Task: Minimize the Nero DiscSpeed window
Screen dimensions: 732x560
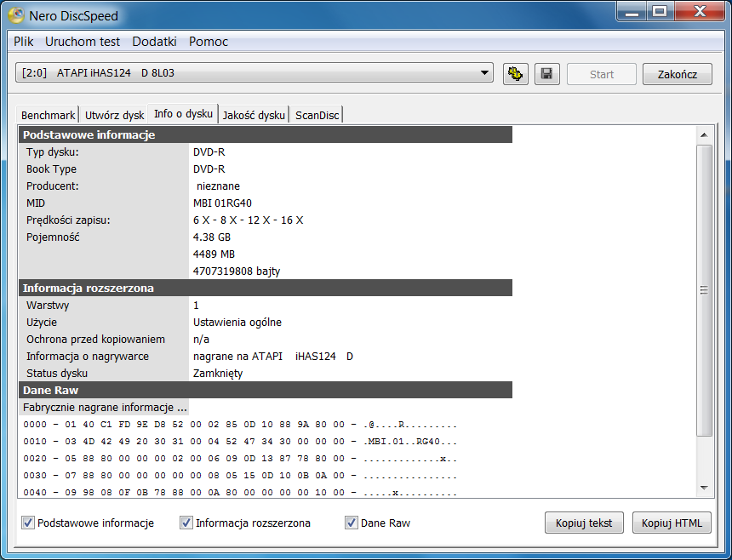Action: tap(632, 11)
